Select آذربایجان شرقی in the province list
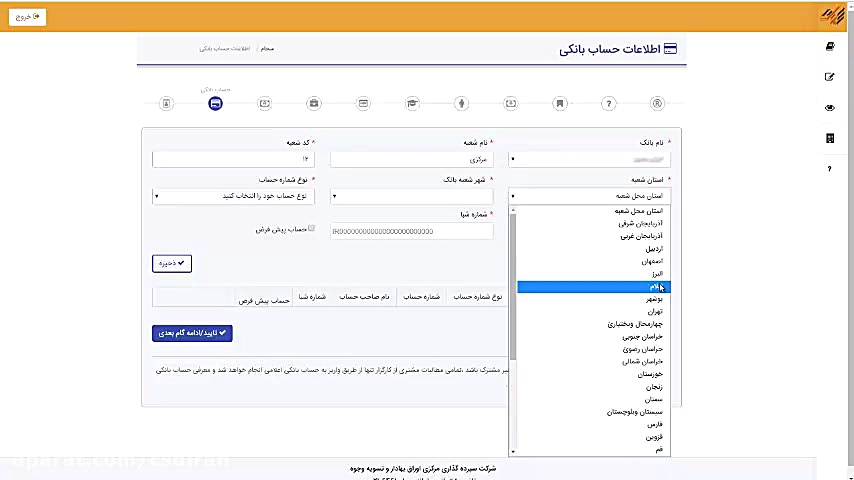Screen dimensions: 854x480 click(x=594, y=223)
